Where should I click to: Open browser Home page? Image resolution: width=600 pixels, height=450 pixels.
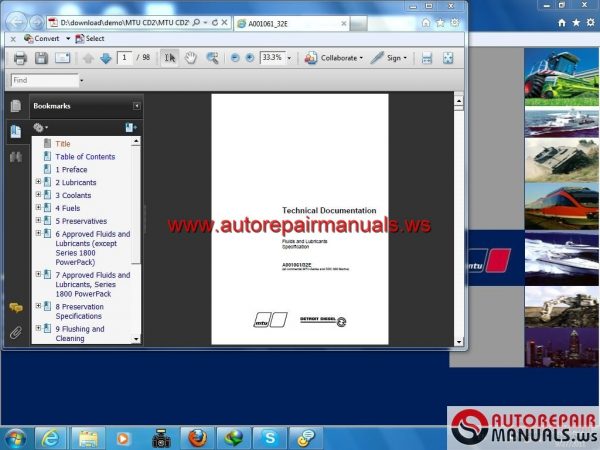point(426,23)
